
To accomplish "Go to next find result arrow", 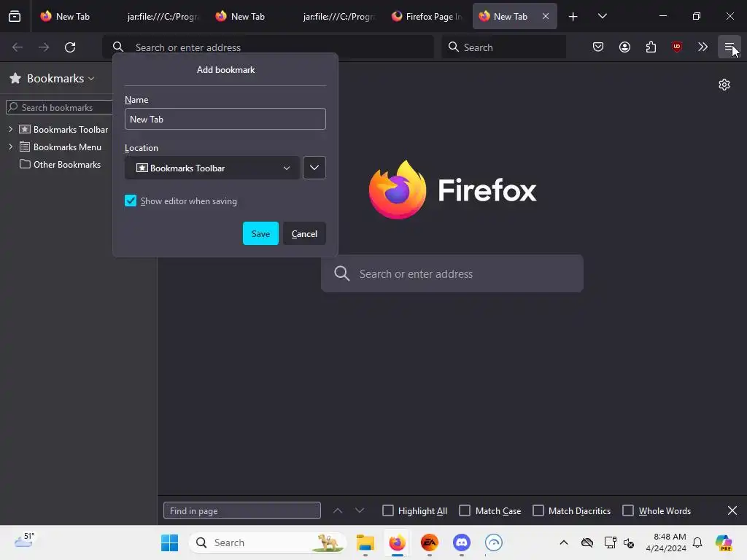I will [360, 510].
